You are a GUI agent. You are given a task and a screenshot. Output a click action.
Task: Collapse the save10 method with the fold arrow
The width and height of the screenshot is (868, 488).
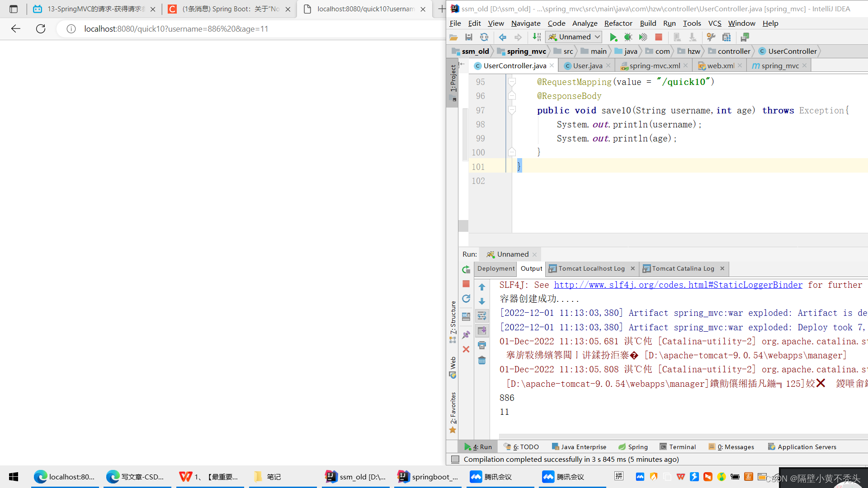[512, 110]
